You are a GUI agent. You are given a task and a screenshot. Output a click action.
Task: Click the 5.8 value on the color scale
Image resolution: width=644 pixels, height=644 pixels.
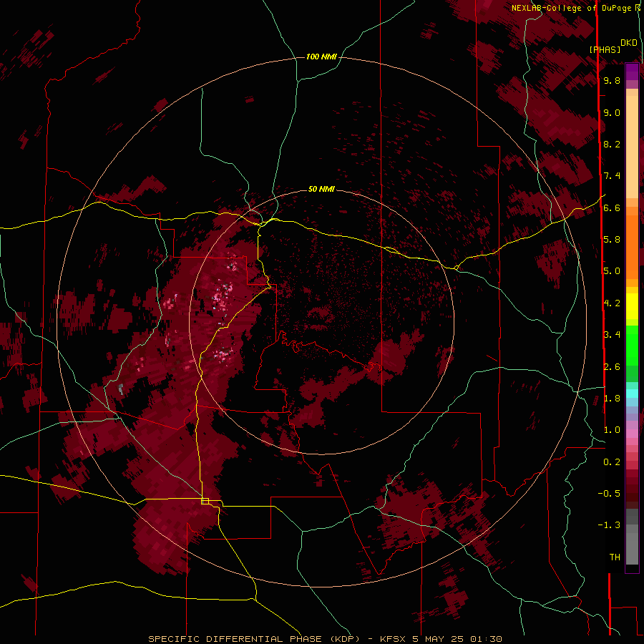(x=612, y=239)
